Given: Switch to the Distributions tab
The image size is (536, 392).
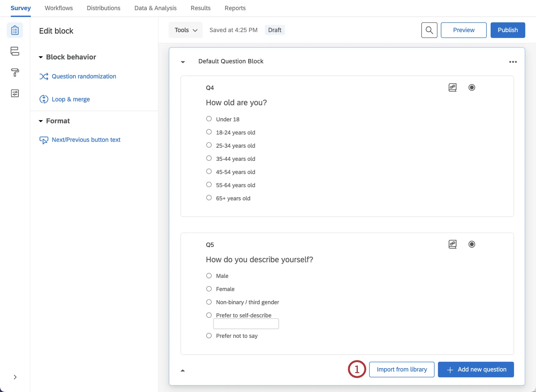Looking at the screenshot, I should (103, 8).
